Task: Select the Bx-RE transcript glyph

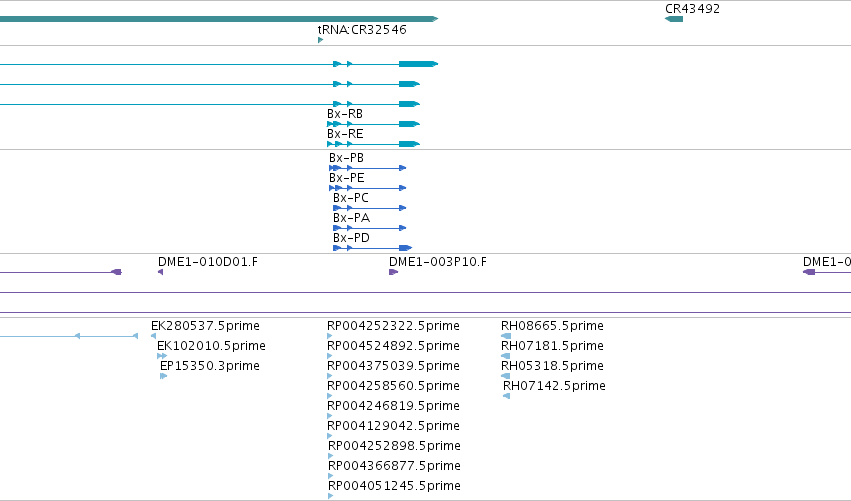Action: pos(373,144)
